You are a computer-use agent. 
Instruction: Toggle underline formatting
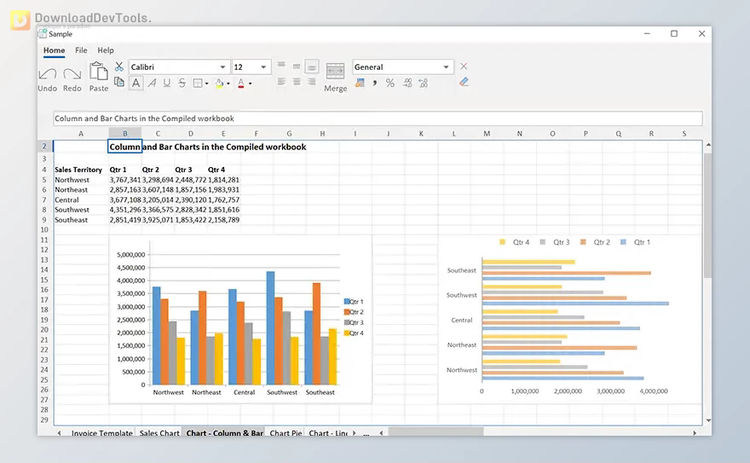point(165,83)
